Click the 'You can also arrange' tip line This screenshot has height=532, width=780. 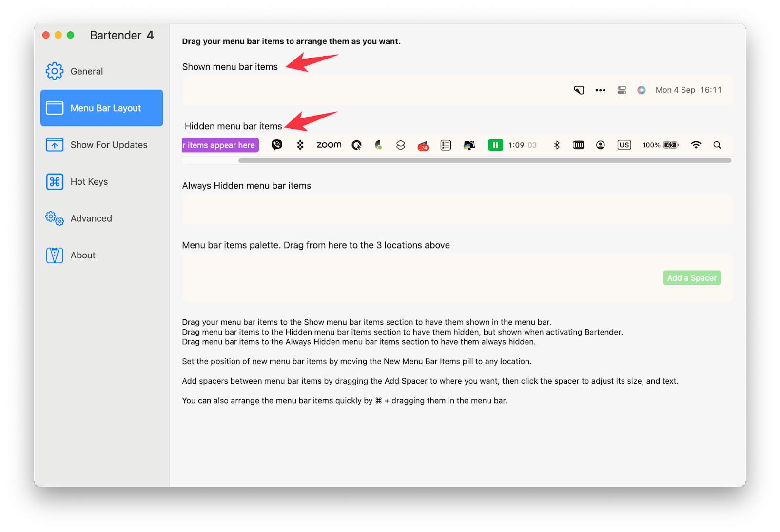(x=345, y=400)
